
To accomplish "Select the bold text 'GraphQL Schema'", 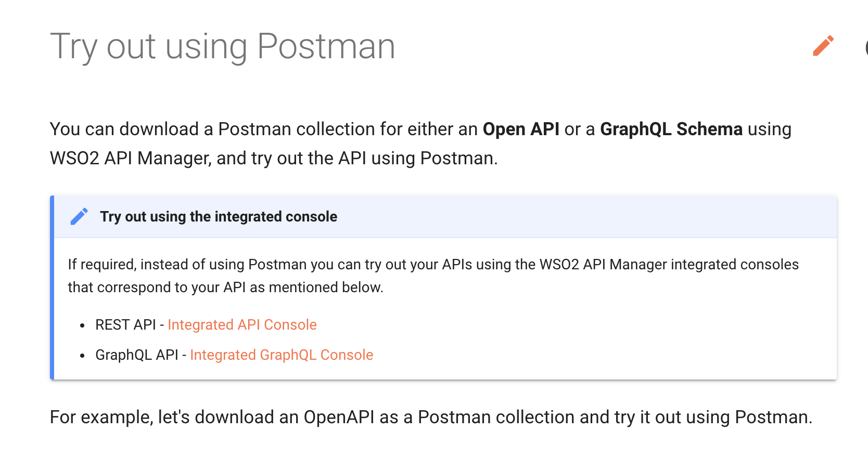I will [x=671, y=129].
